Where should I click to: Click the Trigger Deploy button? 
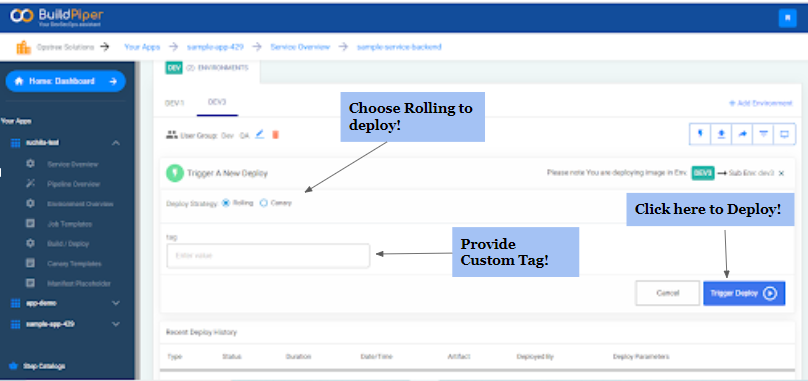(x=744, y=293)
